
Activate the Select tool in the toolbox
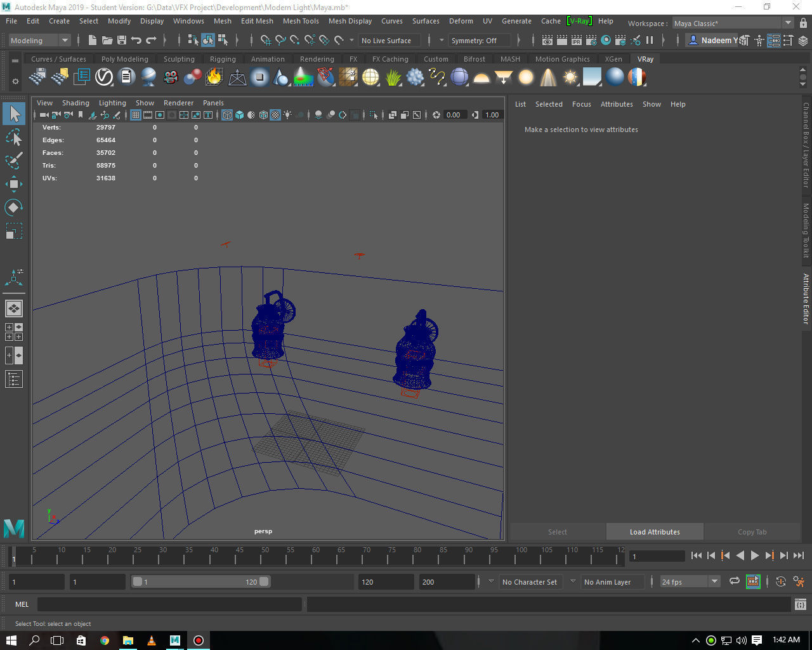(14, 114)
